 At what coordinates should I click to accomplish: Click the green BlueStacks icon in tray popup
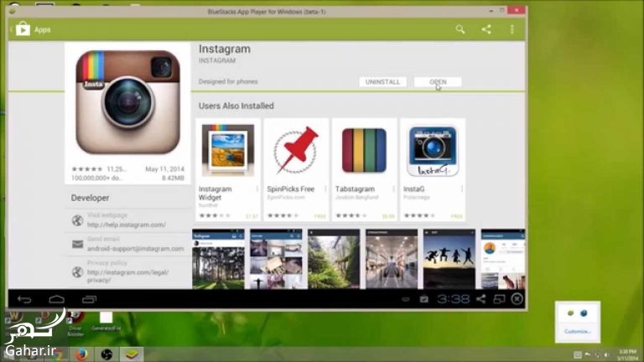point(570,313)
